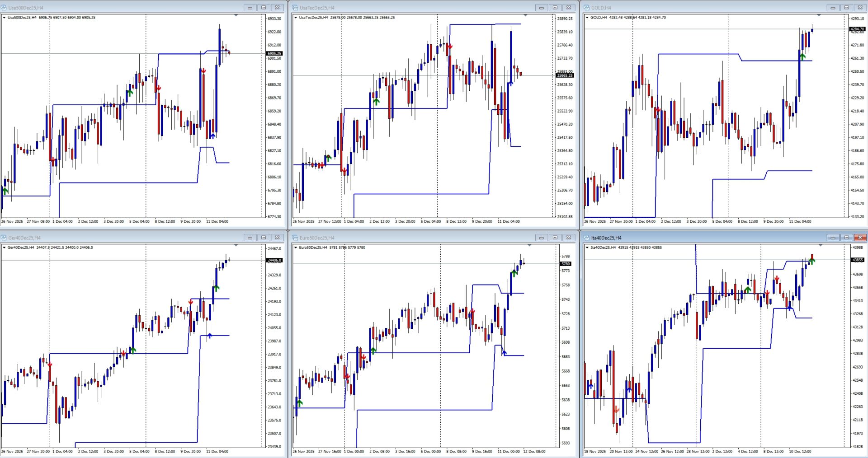Click the chart shift marker on Usa500Dec25

coord(236,16)
